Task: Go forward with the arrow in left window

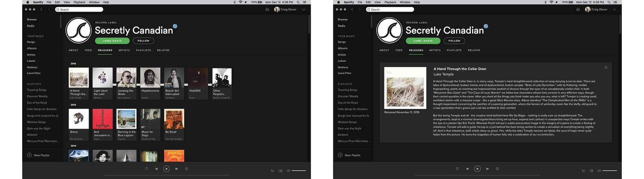Action: point(49,9)
